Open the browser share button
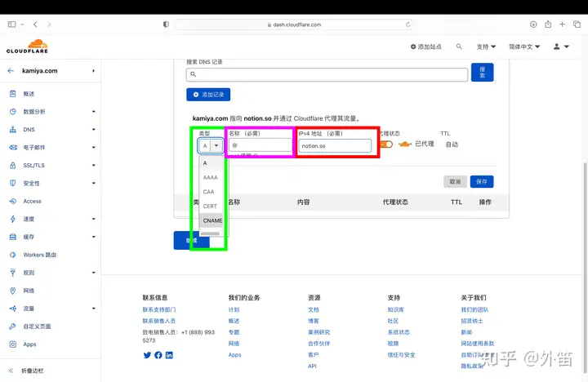Viewport: 588px width, 382px height. 548,24
